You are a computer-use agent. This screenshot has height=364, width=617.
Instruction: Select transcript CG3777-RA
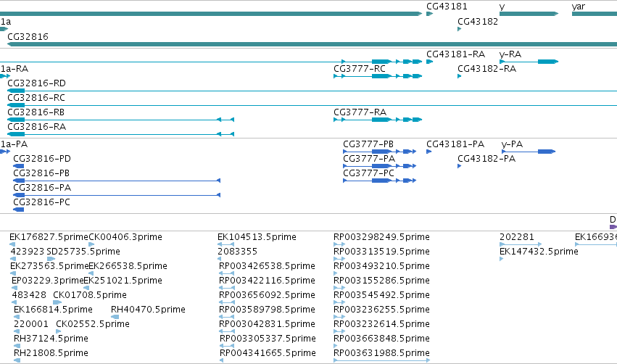coord(360,112)
